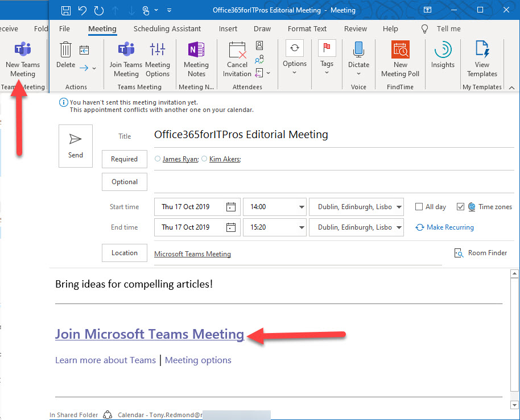
Task: Click scroll down arrow of message body
Action: 514,405
